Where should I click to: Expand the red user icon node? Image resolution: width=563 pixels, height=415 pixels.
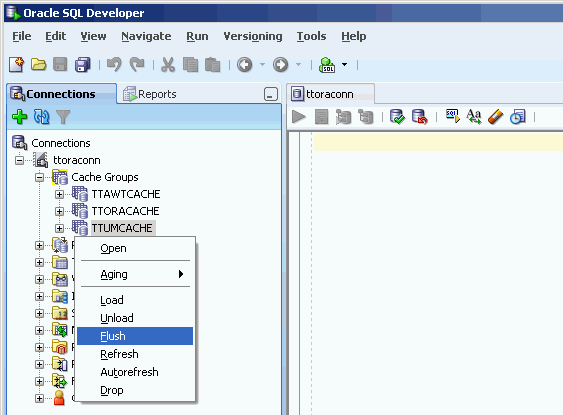click(x=39, y=398)
